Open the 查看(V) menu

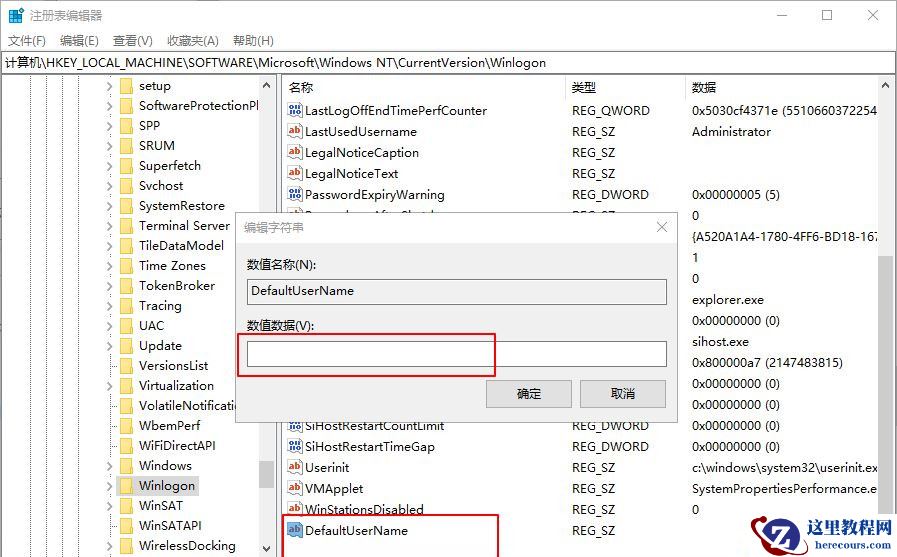(x=132, y=41)
